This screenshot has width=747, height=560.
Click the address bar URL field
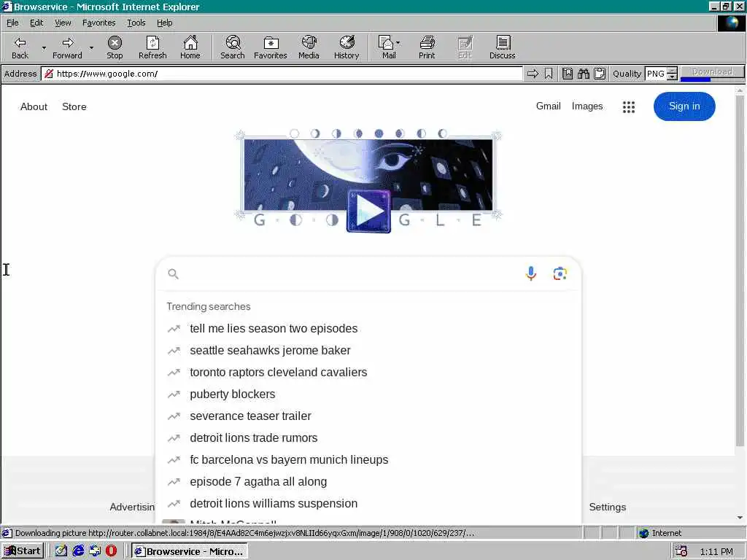click(x=282, y=74)
